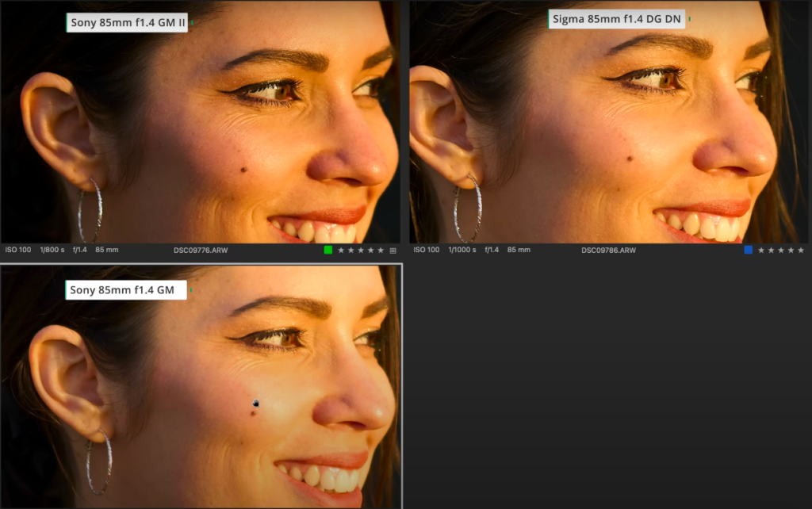Viewport: 812px width, 509px height.
Task: Select the Sony 85mm f1.4 GM photo
Action: click(x=201, y=387)
